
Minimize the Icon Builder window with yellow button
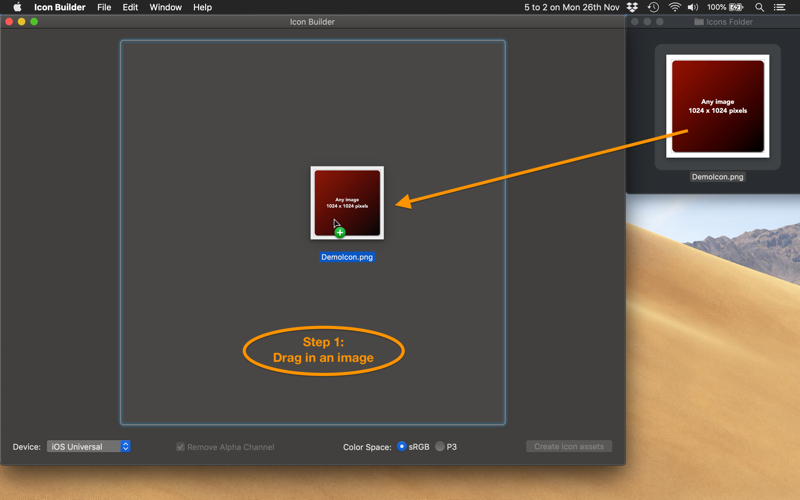[21, 21]
